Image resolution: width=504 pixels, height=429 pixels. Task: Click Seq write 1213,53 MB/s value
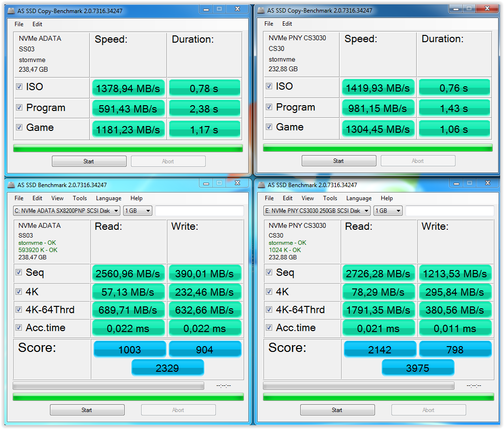click(455, 273)
